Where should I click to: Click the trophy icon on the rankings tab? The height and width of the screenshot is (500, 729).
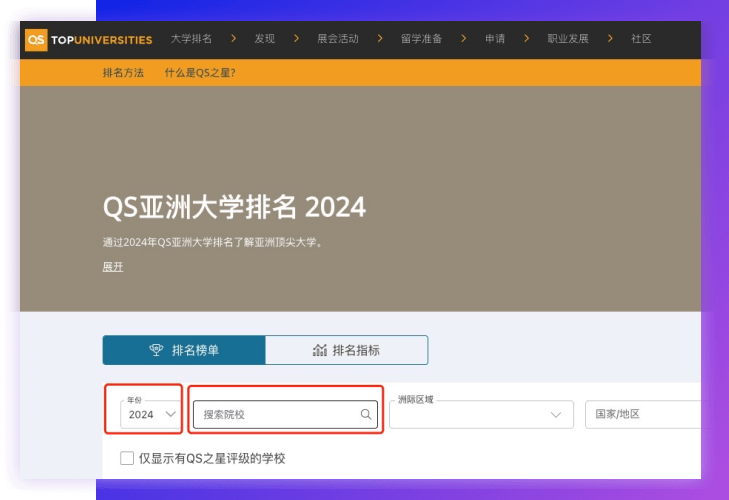coord(156,350)
